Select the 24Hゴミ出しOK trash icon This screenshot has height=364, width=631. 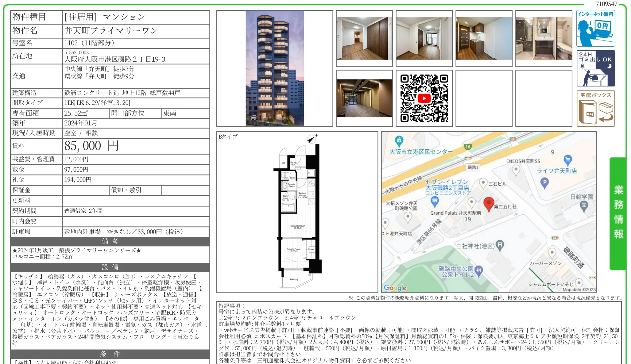pos(595,68)
